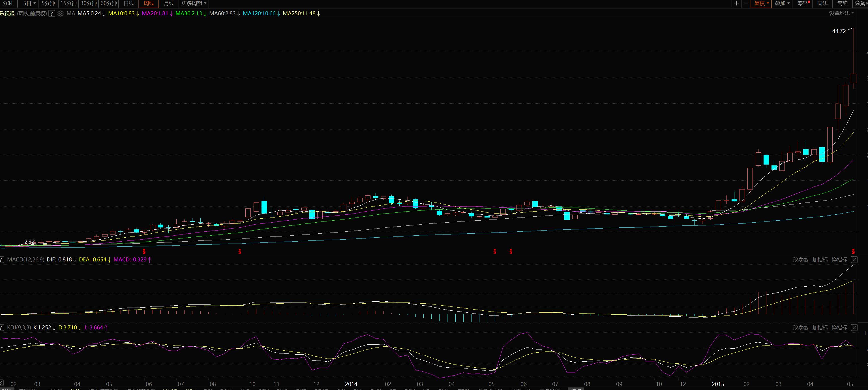Toggle the 简约 simplified view
The height and width of the screenshot is (390, 868).
click(843, 3)
